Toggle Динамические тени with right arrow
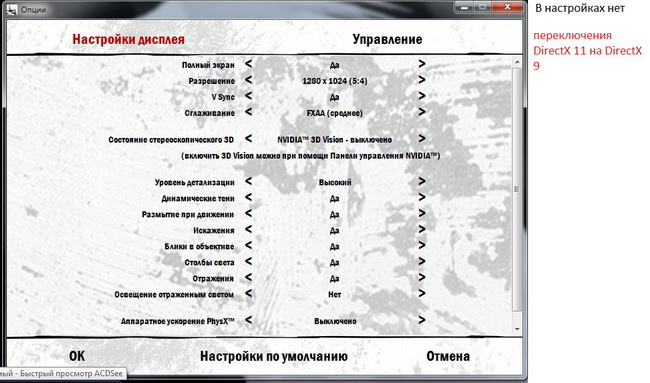Image resolution: width=650 pixels, height=383 pixels. 422,197
